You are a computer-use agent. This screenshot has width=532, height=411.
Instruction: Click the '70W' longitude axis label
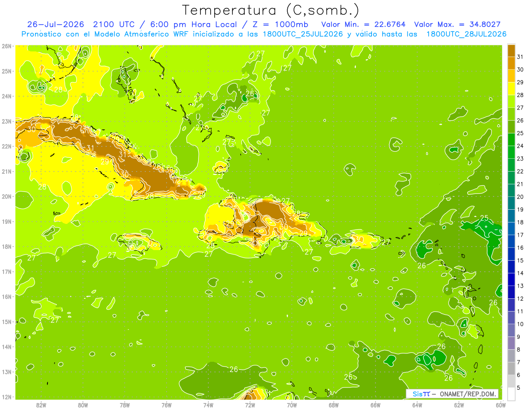click(292, 405)
